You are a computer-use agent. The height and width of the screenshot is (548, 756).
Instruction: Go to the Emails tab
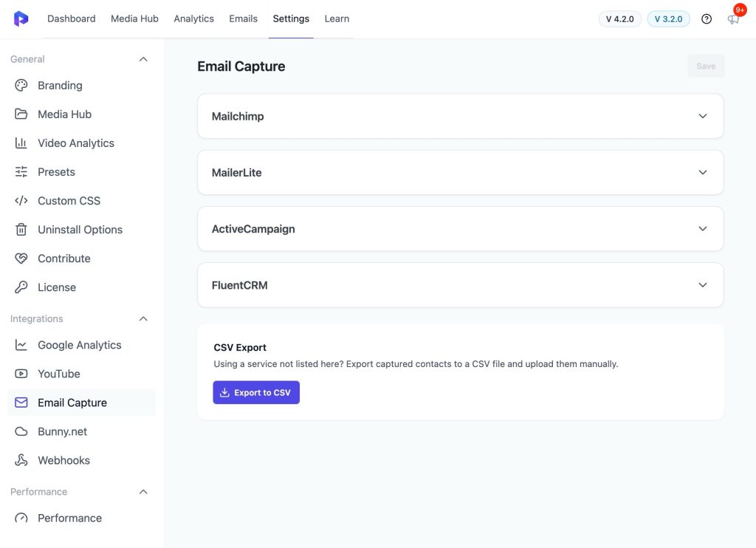pos(243,18)
